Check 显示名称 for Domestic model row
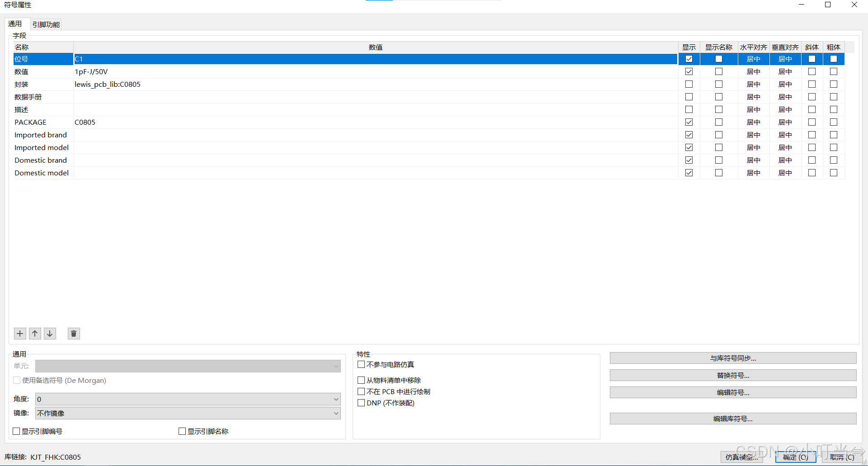 719,173
